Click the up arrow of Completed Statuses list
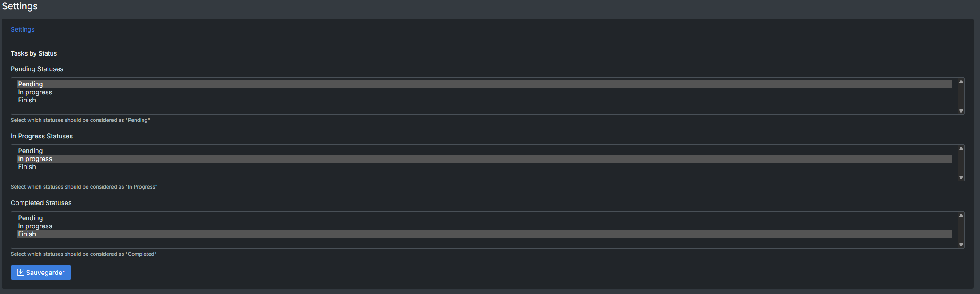This screenshot has width=980, height=294. [961, 216]
